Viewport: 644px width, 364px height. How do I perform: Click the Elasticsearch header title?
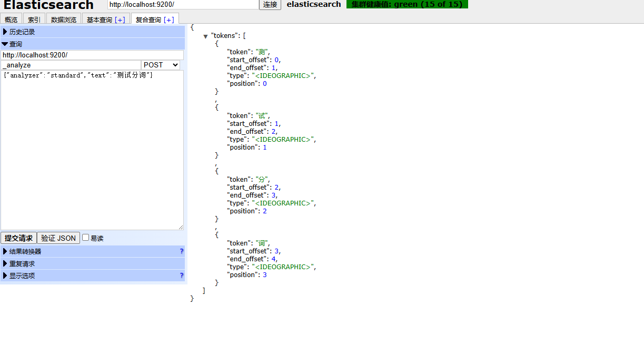49,5
